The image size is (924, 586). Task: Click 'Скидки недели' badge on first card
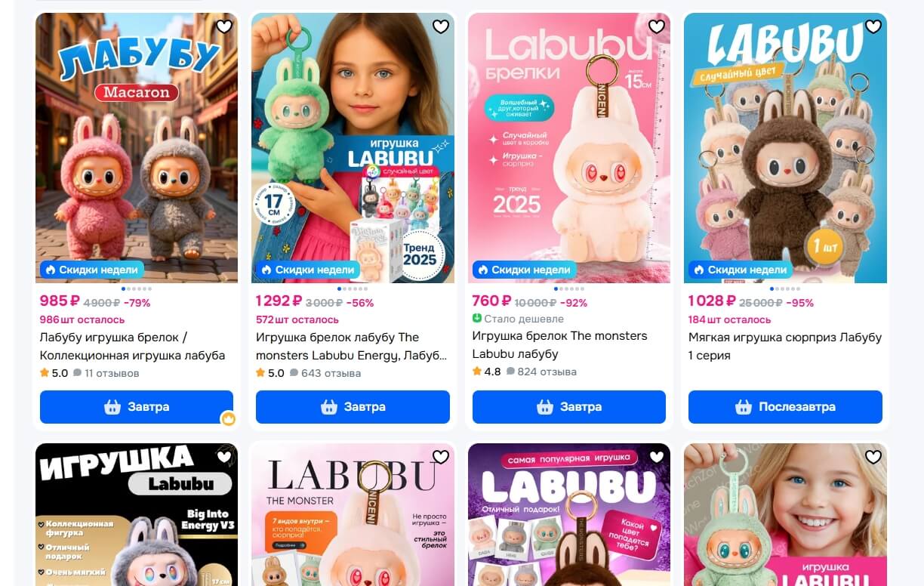(x=91, y=270)
